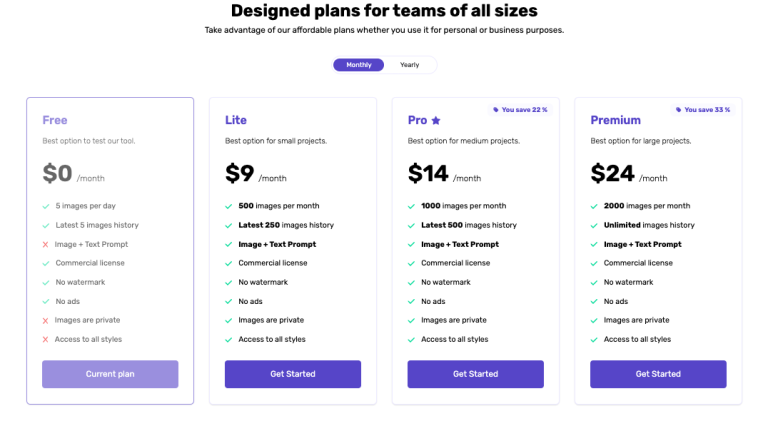Click the tag icon on Pro savings badge
The height and width of the screenshot is (441, 768).
click(x=495, y=110)
